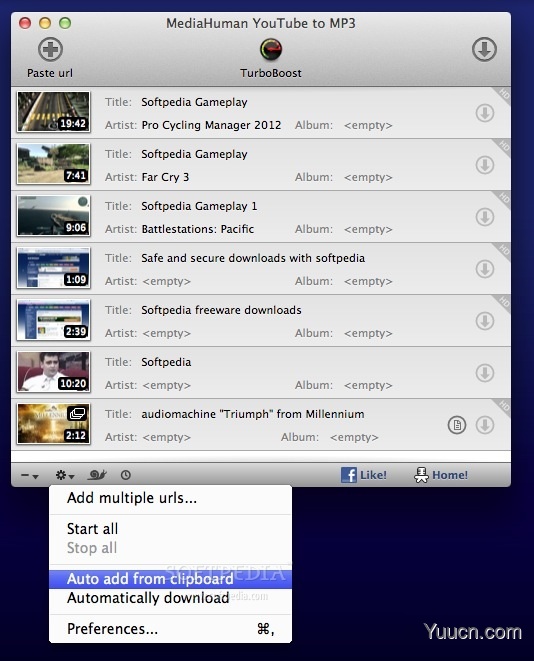Edit title Softpedia freeware downloads
The width and height of the screenshot is (534, 661).
pos(221,310)
